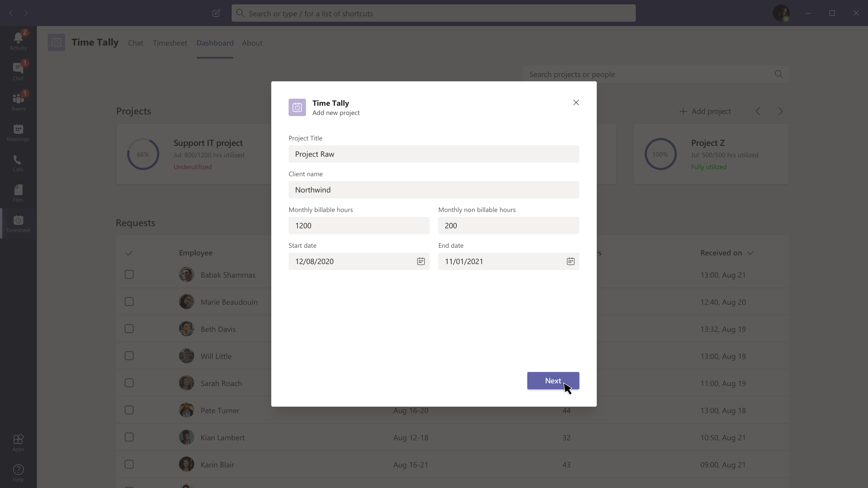Click '10:50, Aug 21' received time
The width and height of the screenshot is (868, 488).
coord(723,438)
